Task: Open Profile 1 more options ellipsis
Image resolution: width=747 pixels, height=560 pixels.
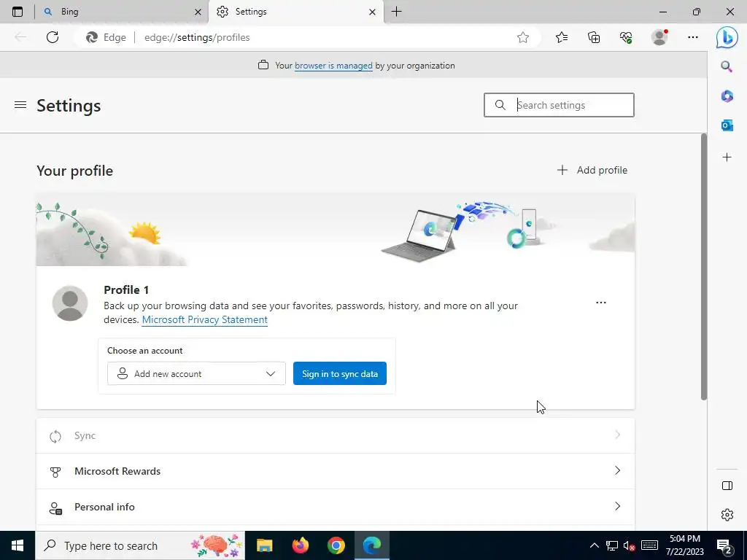Action: (601, 303)
